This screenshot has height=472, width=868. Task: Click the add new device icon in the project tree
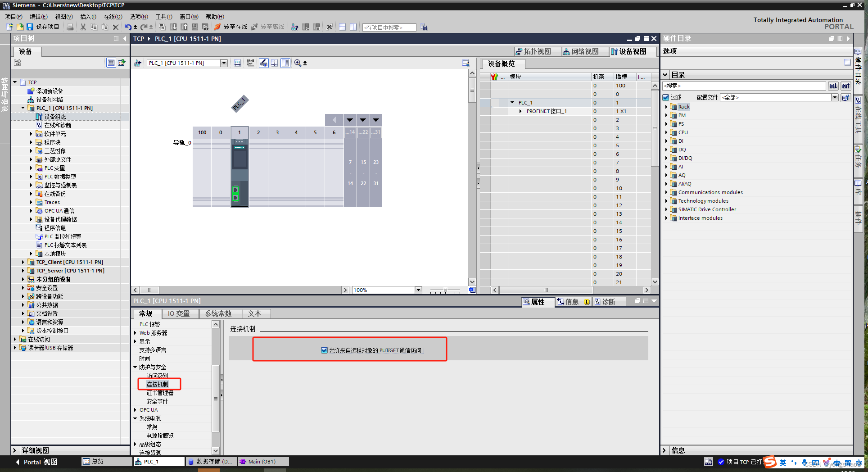click(31, 91)
